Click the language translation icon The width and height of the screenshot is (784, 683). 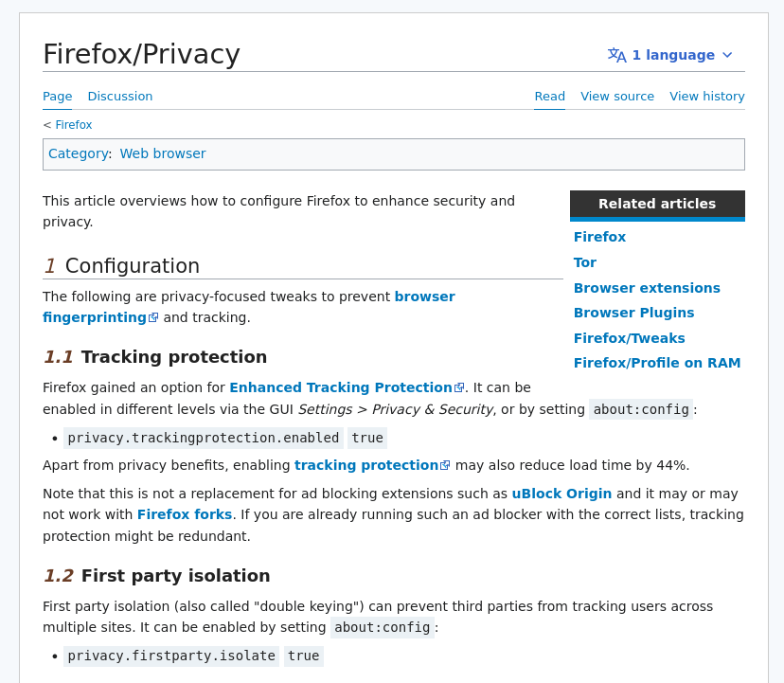616,55
